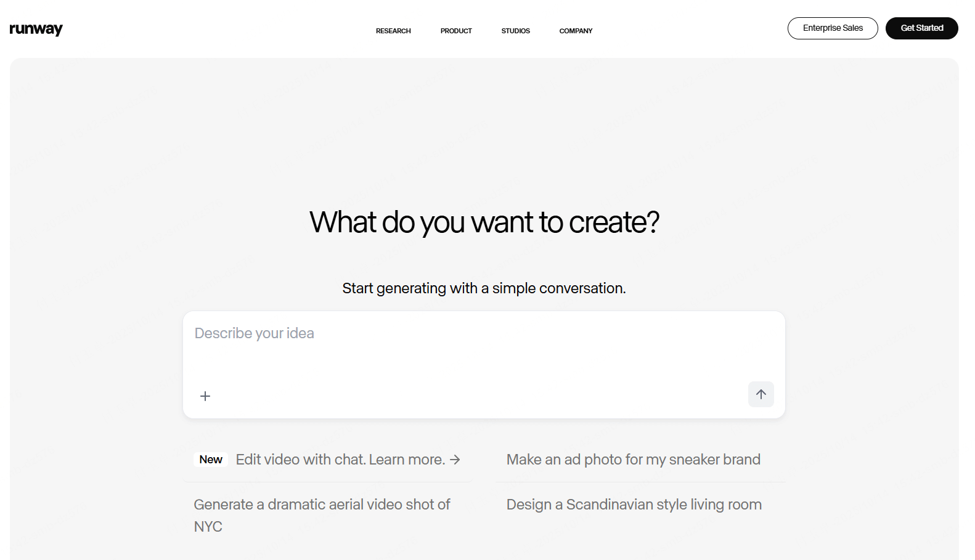
Task: Pick the Scandinavian style living room suggestion
Action: (634, 505)
